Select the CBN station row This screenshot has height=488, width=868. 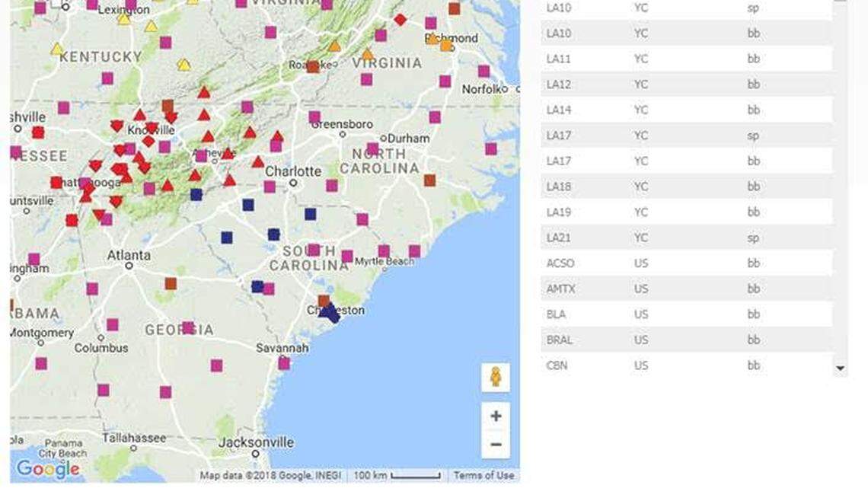click(x=685, y=365)
